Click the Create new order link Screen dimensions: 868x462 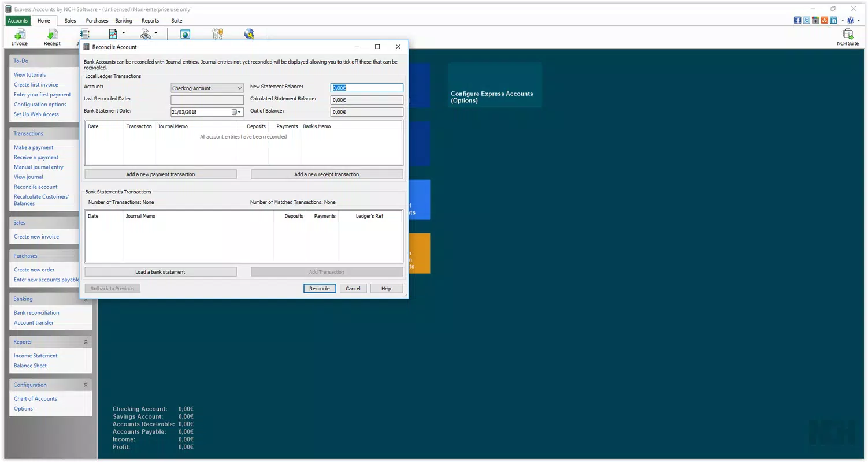[x=34, y=269]
